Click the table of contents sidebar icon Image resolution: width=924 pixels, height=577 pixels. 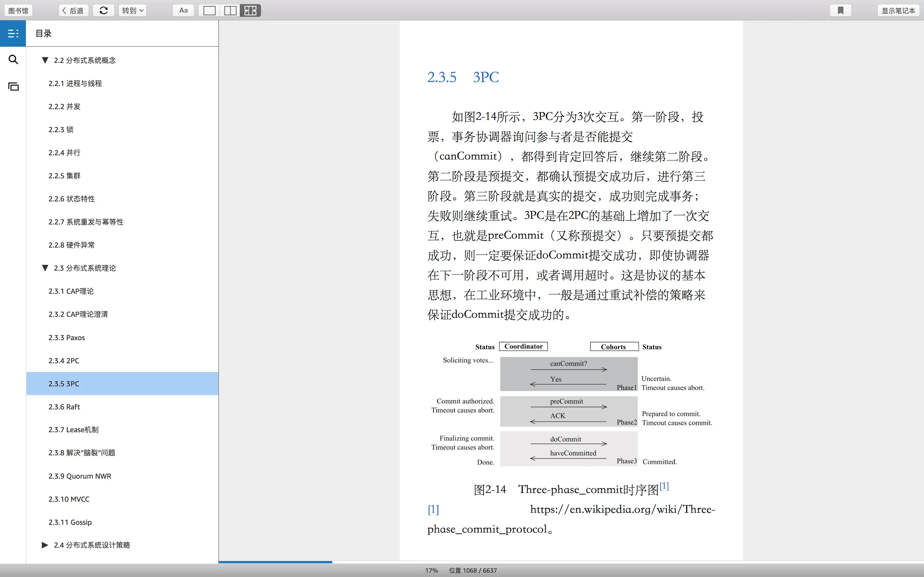[13, 34]
